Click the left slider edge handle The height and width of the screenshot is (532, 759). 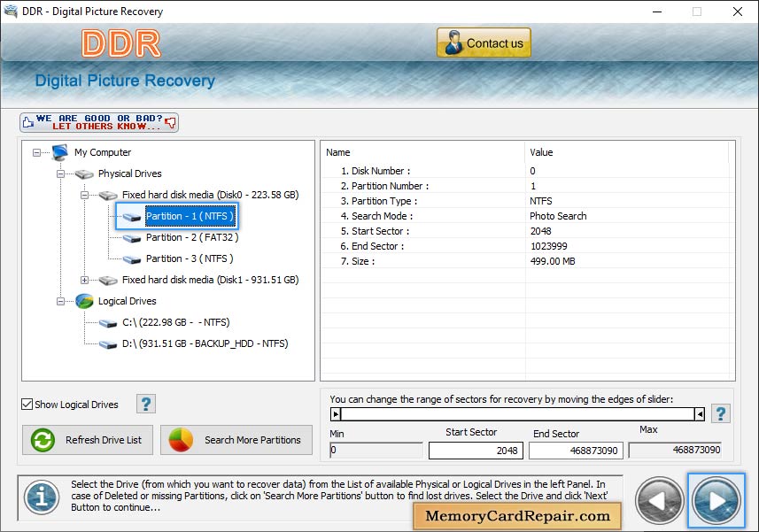tap(336, 414)
